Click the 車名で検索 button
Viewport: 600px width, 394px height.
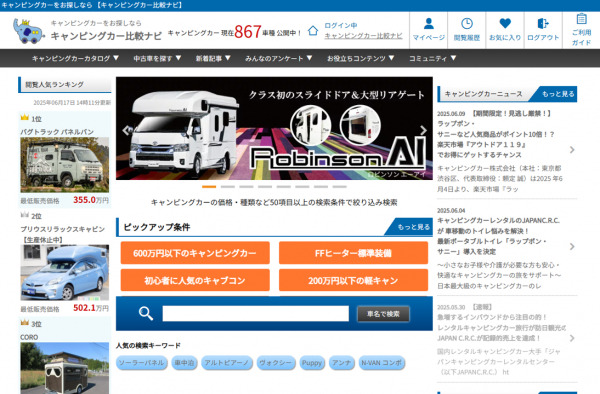pyautogui.click(x=383, y=314)
